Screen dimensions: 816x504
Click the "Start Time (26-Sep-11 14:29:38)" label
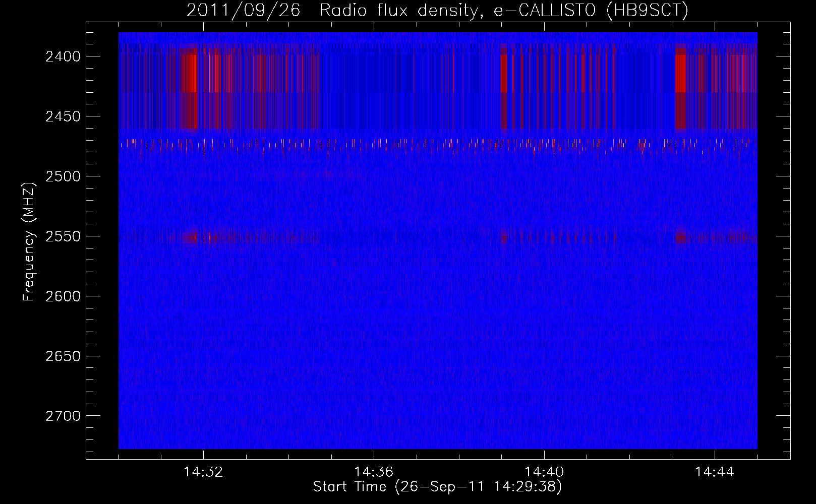[x=437, y=487]
